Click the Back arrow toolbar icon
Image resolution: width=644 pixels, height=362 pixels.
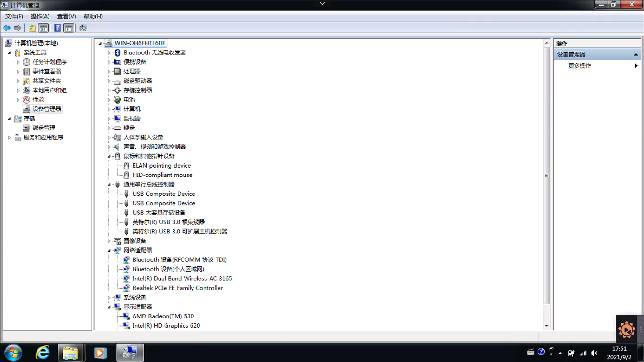click(x=7, y=28)
